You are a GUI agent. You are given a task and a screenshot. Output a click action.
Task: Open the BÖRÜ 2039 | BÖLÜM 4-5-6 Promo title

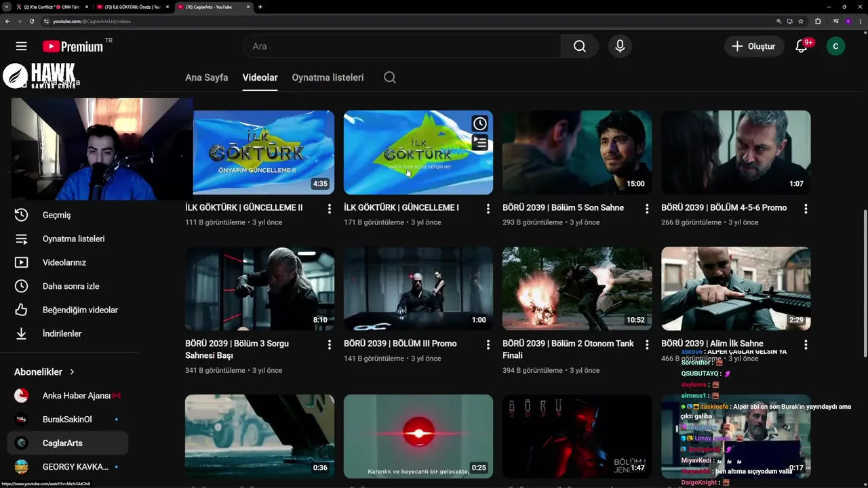(724, 207)
